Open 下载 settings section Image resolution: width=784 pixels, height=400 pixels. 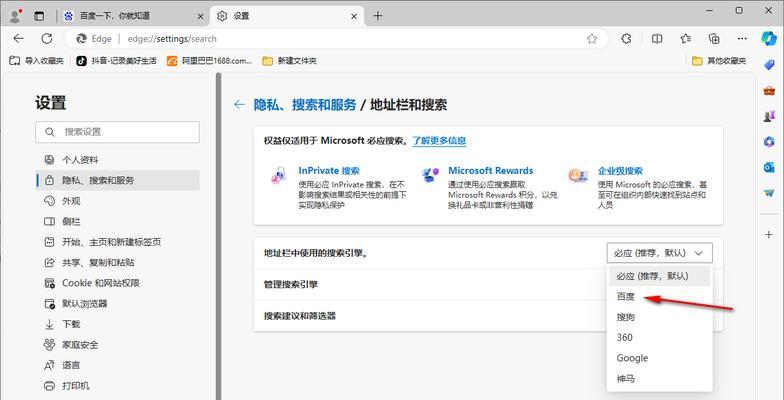click(x=118, y=324)
